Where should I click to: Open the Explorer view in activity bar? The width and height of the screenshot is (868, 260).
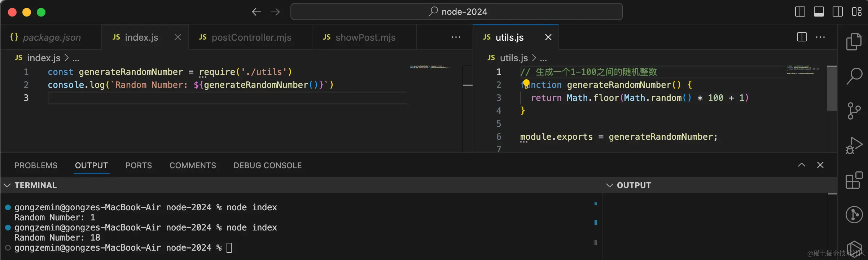point(854,42)
